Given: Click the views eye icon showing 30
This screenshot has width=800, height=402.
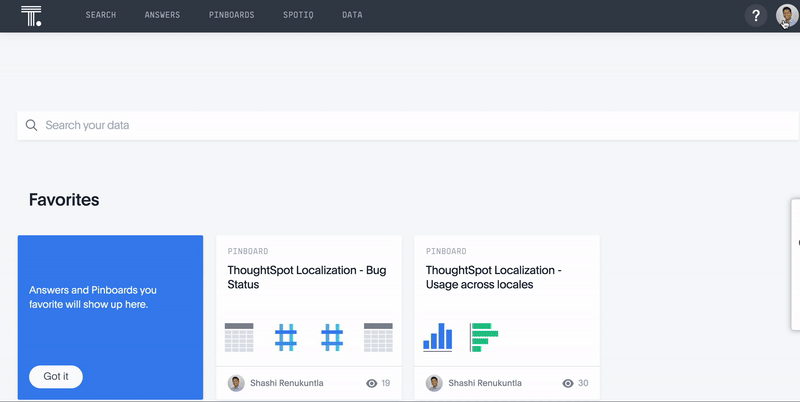Looking at the screenshot, I should tap(568, 383).
